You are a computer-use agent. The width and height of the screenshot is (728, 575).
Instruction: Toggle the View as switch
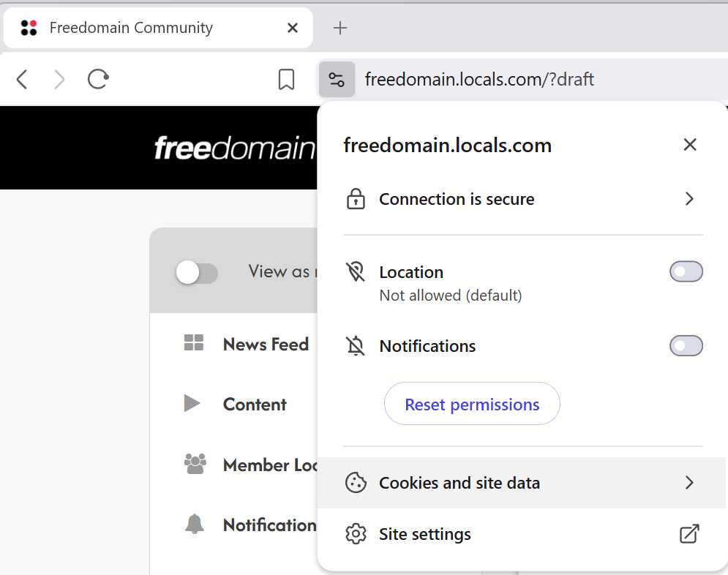[196, 273]
